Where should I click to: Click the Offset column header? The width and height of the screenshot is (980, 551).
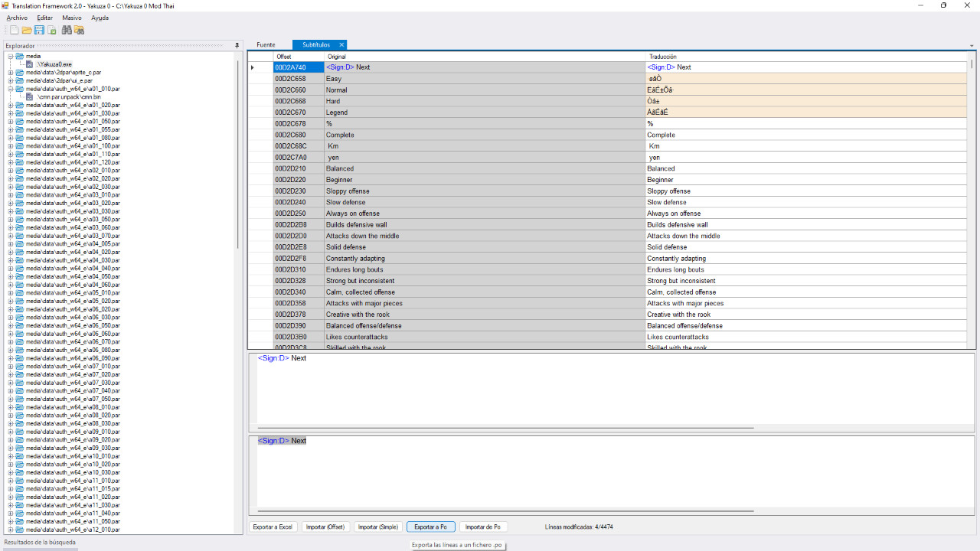[299, 57]
